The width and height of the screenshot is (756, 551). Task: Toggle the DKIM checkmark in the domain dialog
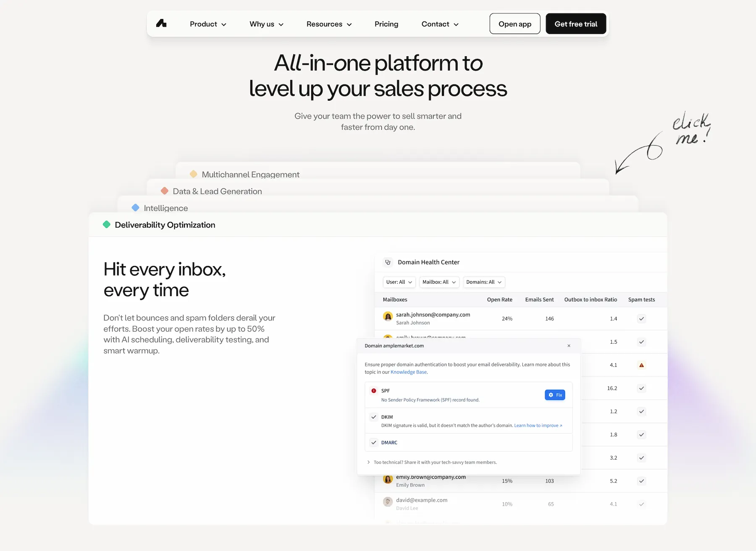coord(374,417)
